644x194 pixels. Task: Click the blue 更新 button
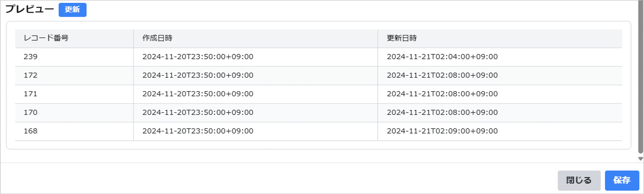click(x=72, y=10)
